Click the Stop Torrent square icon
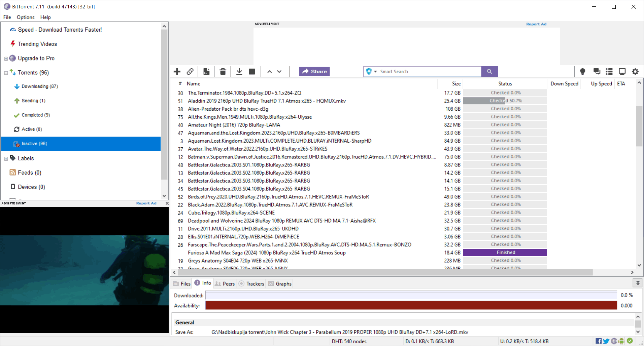The height and width of the screenshot is (346, 644). point(252,72)
